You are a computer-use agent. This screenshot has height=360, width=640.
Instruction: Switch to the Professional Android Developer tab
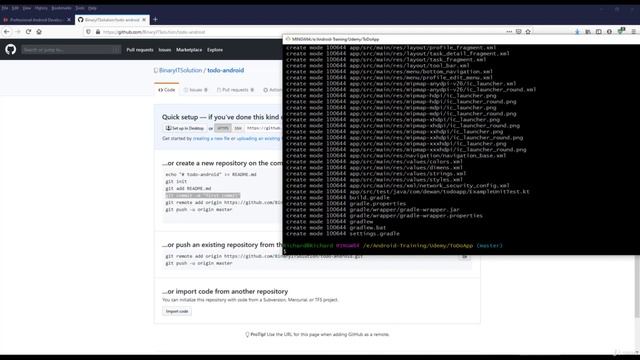[x=37, y=20]
